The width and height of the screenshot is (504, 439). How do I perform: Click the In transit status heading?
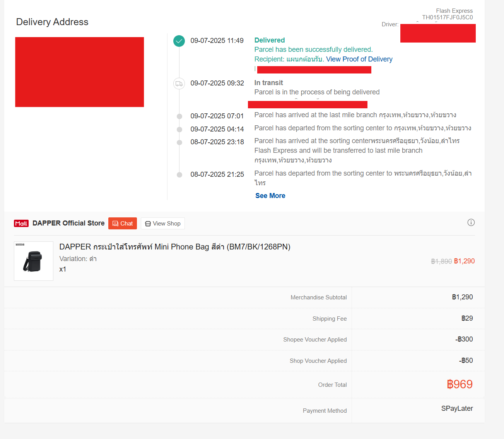[269, 83]
